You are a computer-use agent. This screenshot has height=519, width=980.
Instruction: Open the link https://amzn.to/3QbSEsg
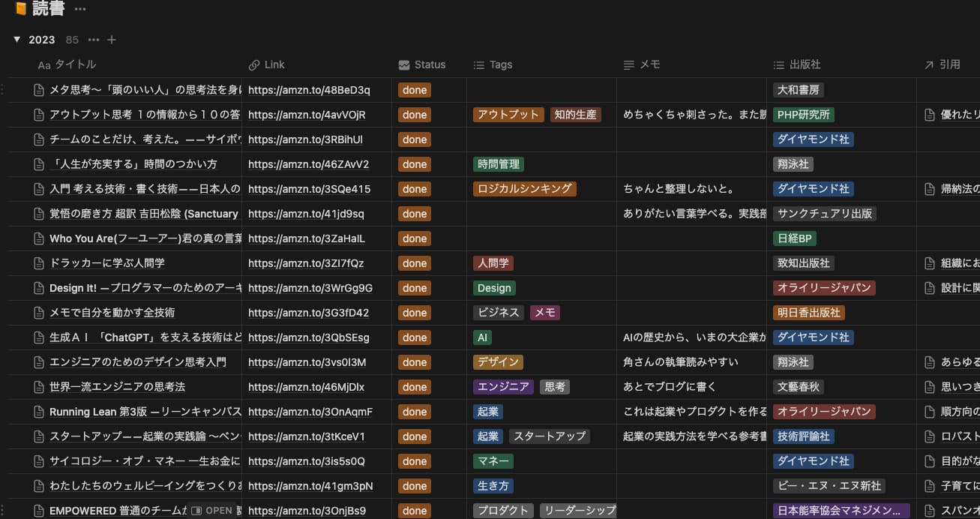click(308, 337)
